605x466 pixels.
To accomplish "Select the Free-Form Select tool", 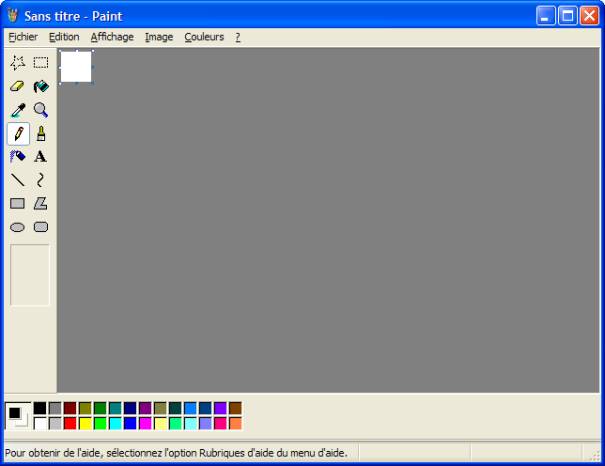I will (x=18, y=62).
